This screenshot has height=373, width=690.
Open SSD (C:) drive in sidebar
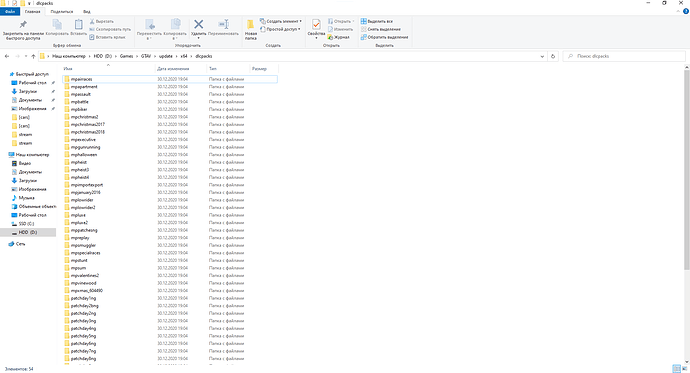point(26,224)
